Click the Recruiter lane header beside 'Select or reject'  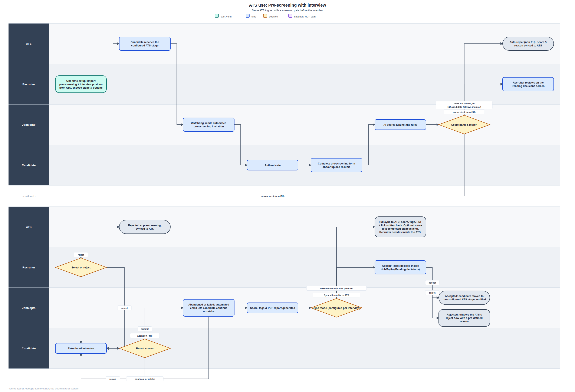click(x=29, y=267)
